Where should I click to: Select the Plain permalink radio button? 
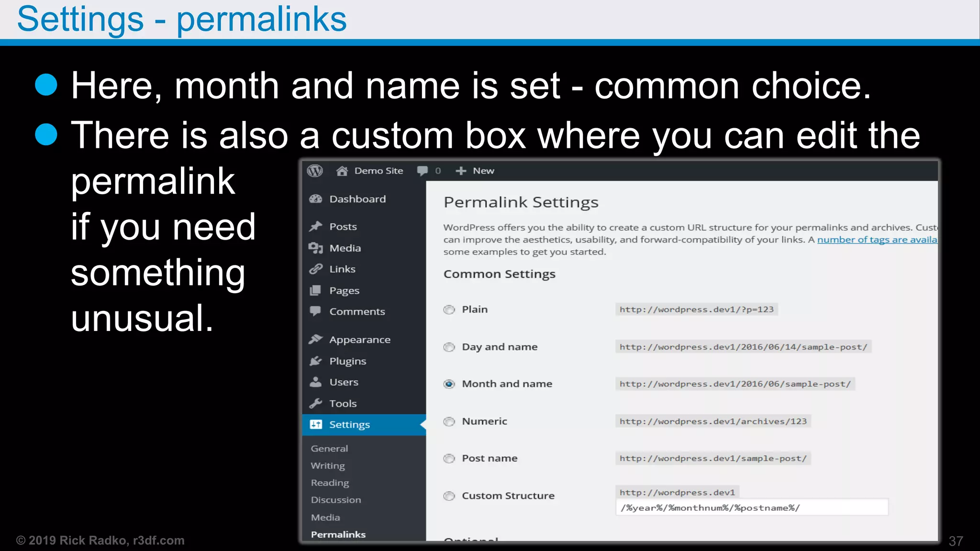tap(449, 309)
